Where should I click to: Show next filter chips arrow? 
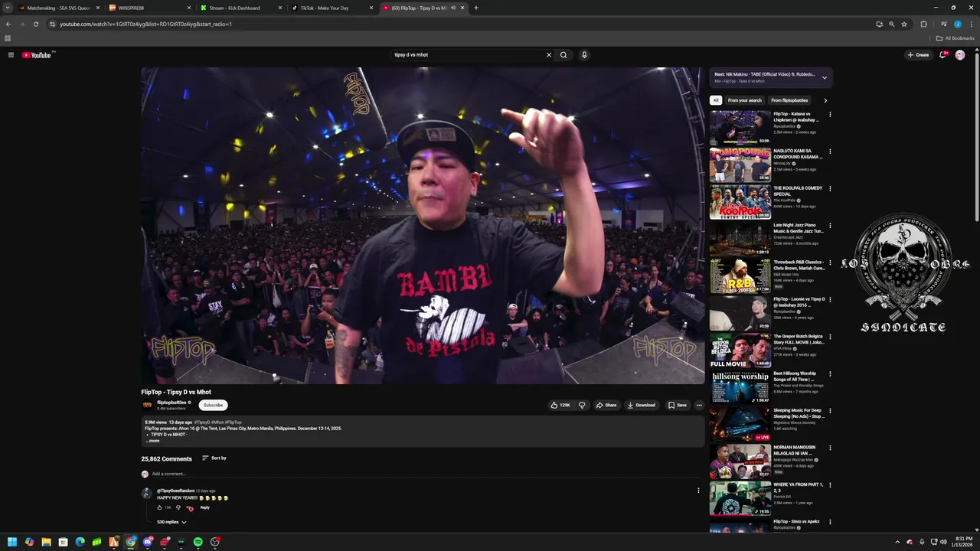[825, 100]
